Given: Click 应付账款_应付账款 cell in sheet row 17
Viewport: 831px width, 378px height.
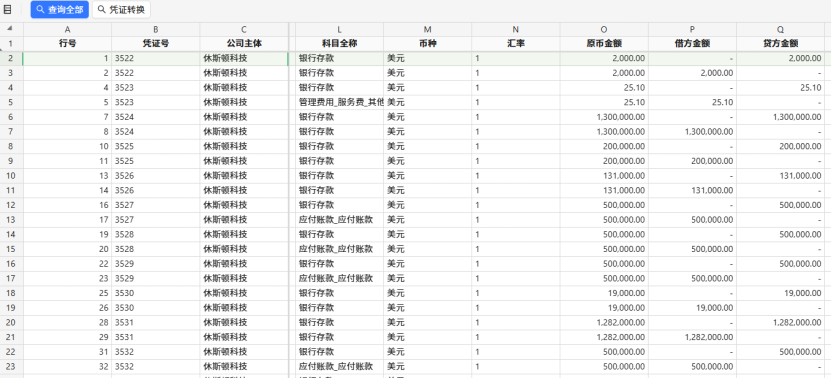Looking at the screenshot, I should 340,278.
